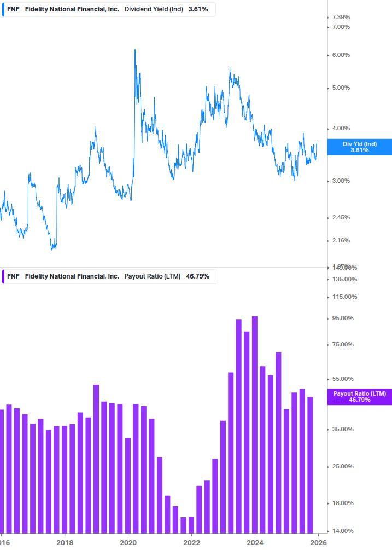Click the purple Payout Ratio color indicator
The width and height of the screenshot is (392, 550).
coord(3,276)
